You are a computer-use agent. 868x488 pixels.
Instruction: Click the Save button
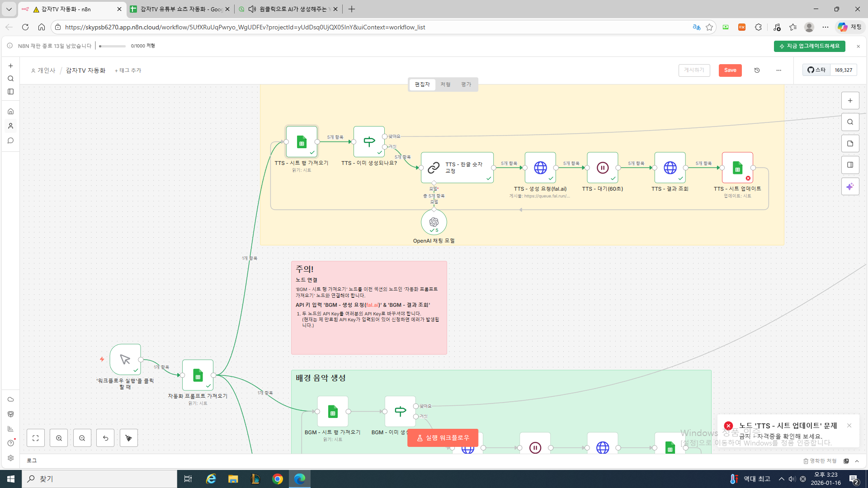click(730, 70)
